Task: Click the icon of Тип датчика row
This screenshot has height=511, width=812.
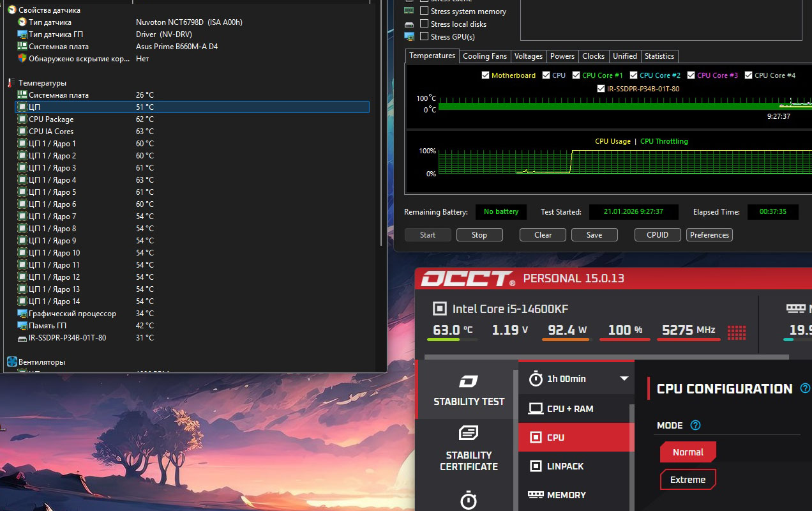Action: 22,22
